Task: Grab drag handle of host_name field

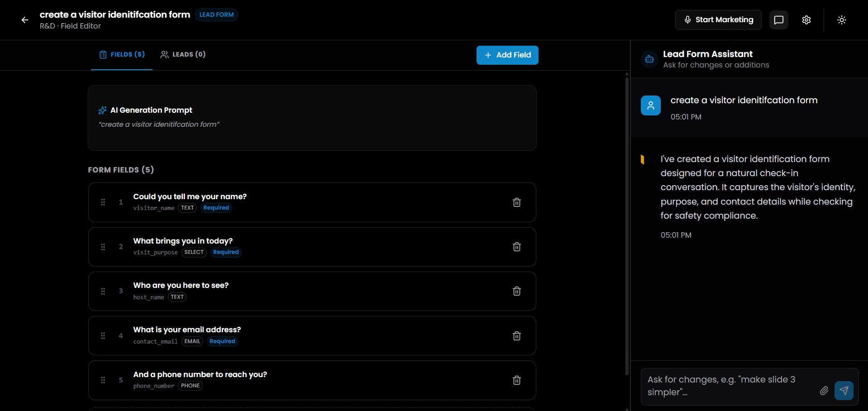Action: point(103,291)
